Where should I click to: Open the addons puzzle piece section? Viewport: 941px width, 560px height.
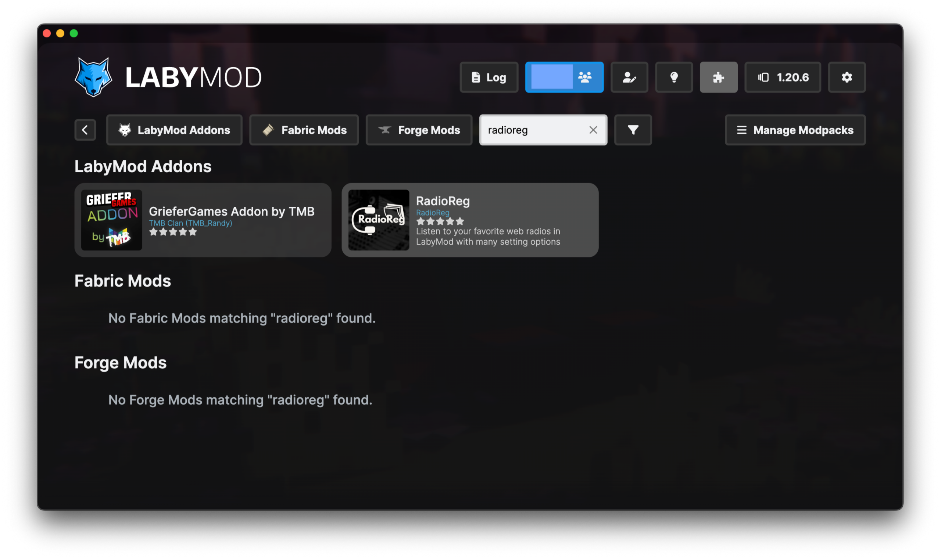click(x=718, y=77)
